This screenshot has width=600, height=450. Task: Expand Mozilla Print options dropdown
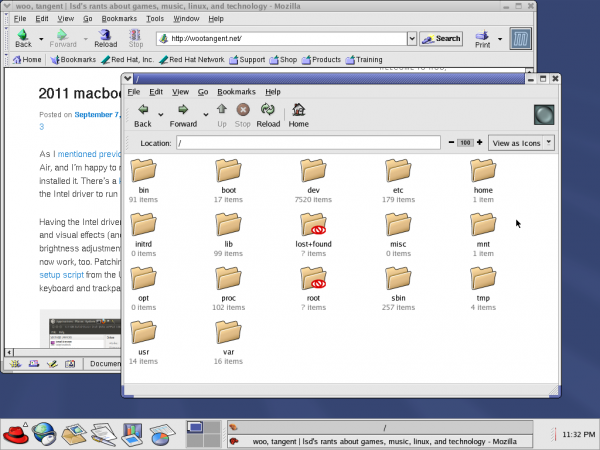click(x=500, y=39)
